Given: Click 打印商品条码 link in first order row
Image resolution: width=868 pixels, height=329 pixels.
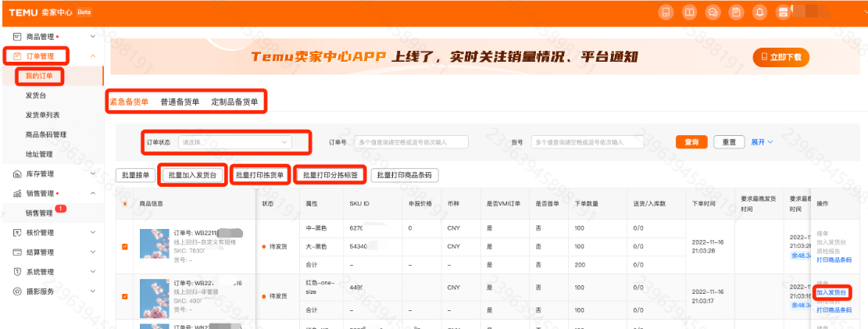Looking at the screenshot, I should tap(834, 259).
